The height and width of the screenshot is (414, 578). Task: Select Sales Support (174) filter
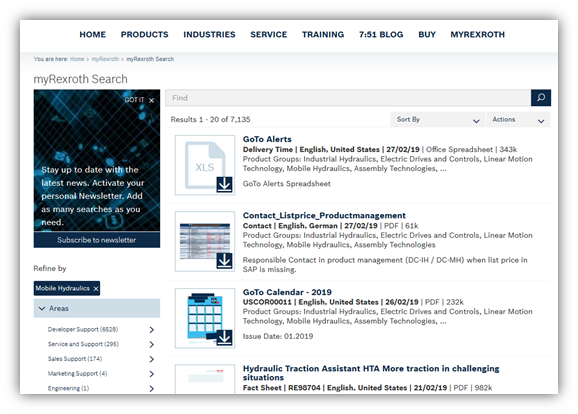(75, 359)
